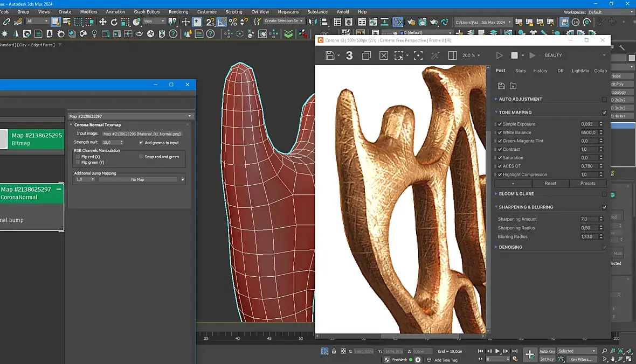Enable the Bloom & Glare checkbox

pyautogui.click(x=604, y=194)
